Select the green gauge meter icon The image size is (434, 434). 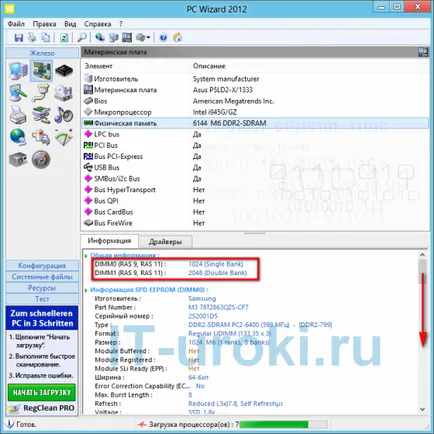click(x=64, y=137)
